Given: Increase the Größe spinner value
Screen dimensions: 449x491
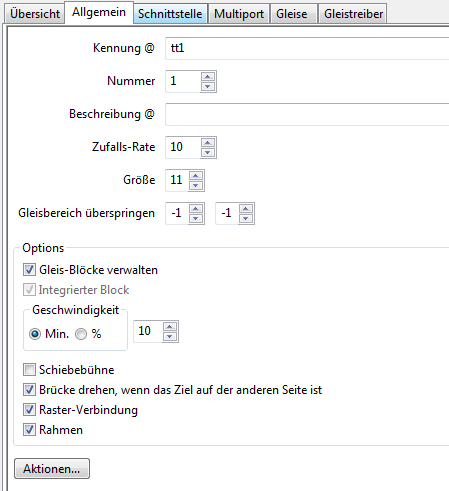Looking at the screenshot, I should pyautogui.click(x=196, y=176).
